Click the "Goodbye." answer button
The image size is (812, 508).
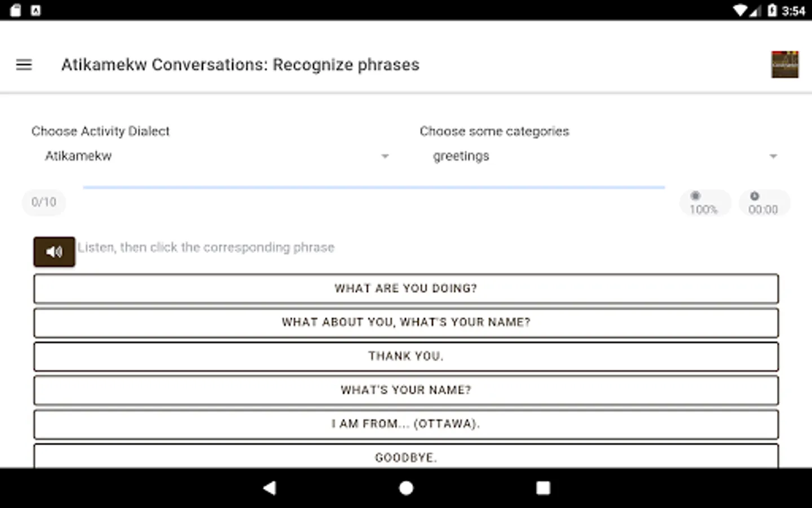(406, 457)
